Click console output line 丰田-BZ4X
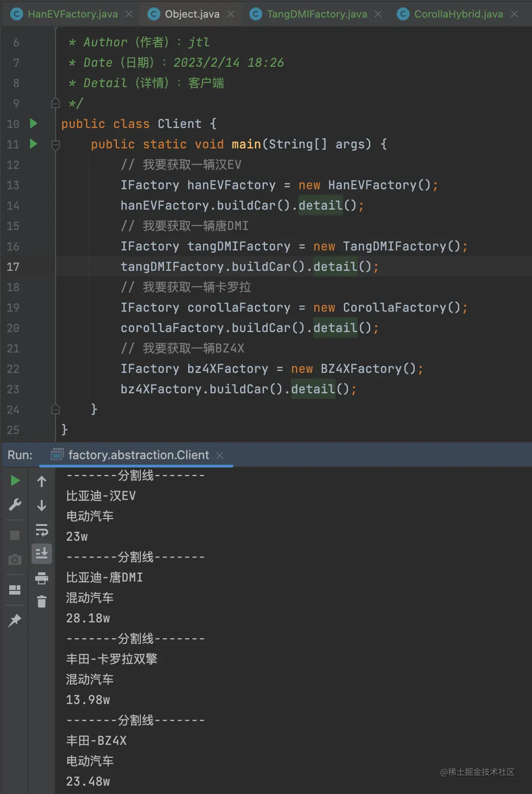 [96, 741]
